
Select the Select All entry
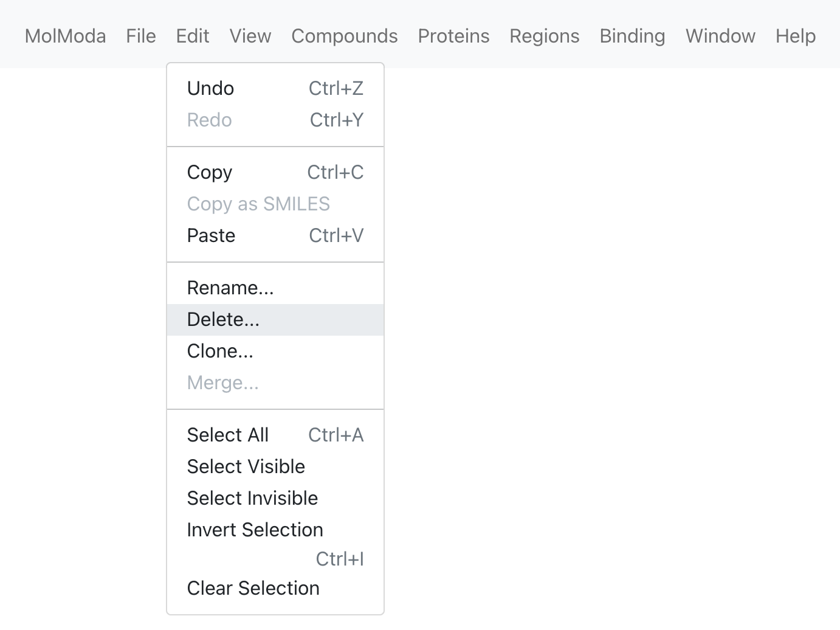pyautogui.click(x=275, y=435)
